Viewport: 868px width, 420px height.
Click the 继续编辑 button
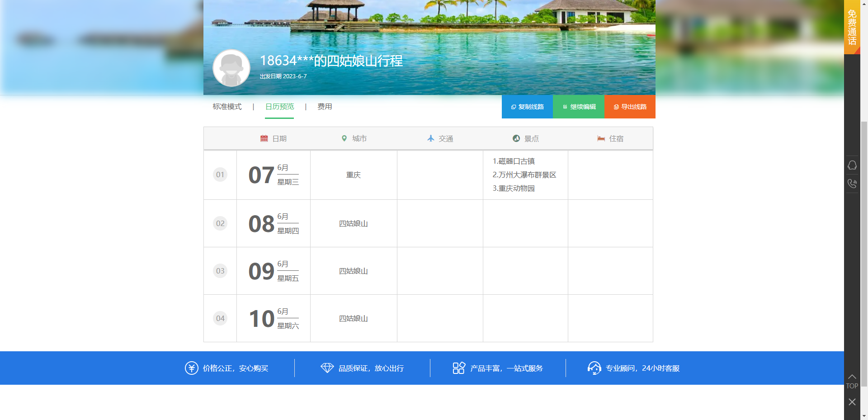point(579,107)
